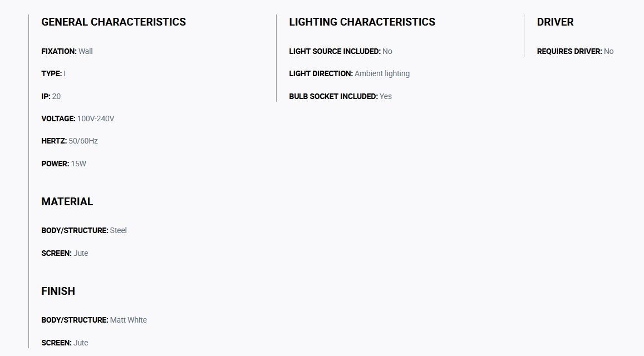Click the Screen: Jute entry under Finish
This screenshot has width=644, height=356.
(x=65, y=343)
